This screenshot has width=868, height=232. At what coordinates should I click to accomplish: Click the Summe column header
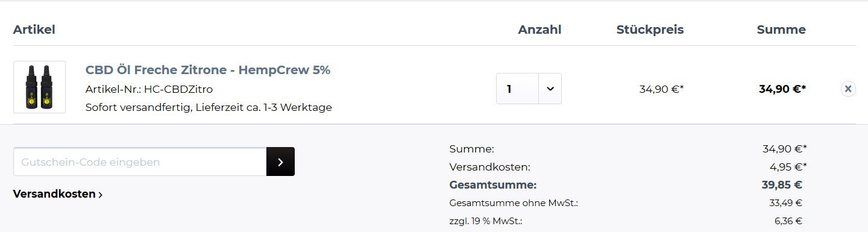click(781, 30)
